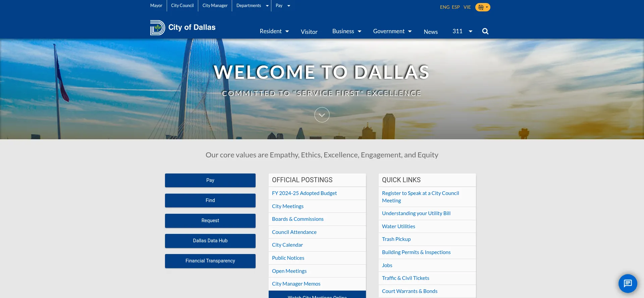
Task: Click the circular scroll-down chevron
Action: (322, 115)
